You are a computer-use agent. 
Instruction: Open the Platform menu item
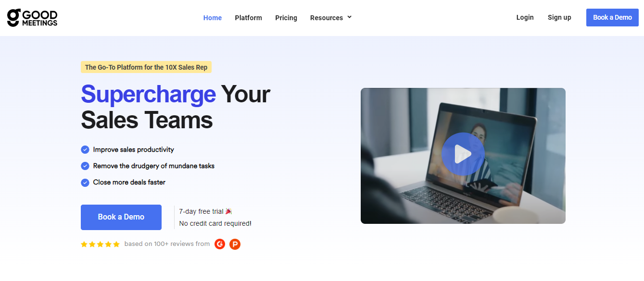point(248,18)
